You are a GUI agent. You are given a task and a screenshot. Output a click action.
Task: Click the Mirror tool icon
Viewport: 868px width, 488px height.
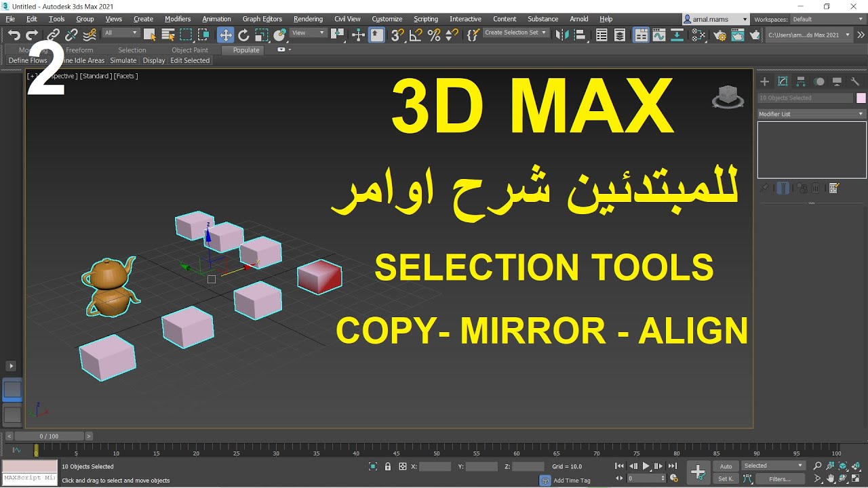click(561, 35)
